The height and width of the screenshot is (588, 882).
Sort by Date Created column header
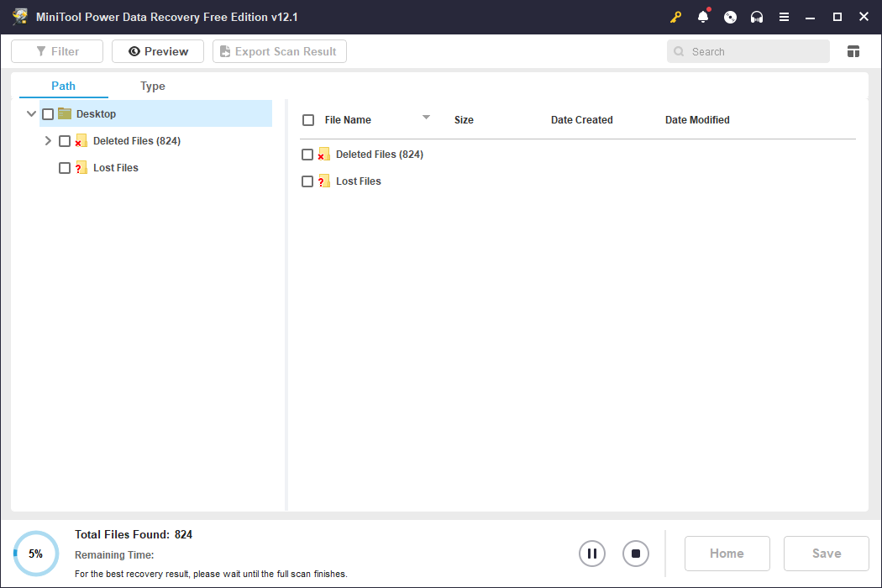pos(581,120)
